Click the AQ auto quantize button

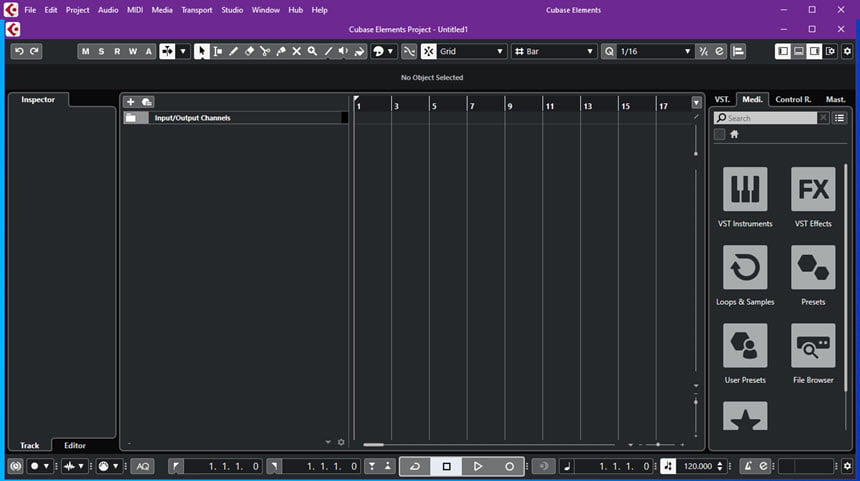coord(143,466)
